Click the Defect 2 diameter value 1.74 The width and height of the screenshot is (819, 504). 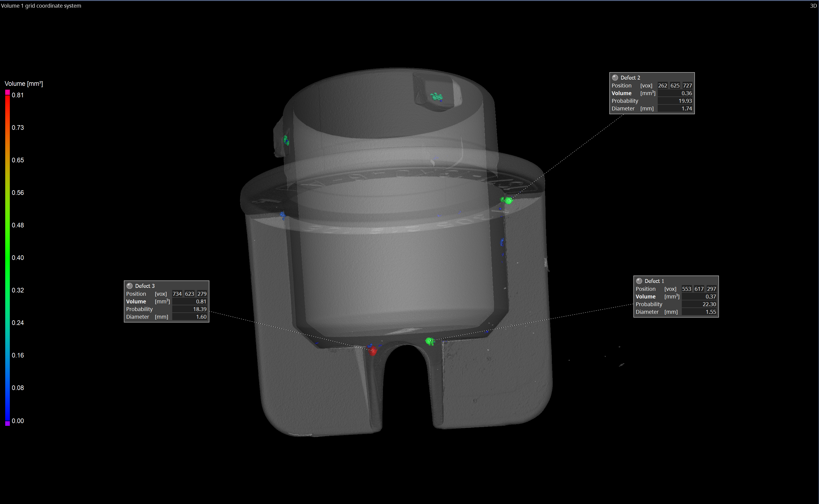click(x=686, y=109)
